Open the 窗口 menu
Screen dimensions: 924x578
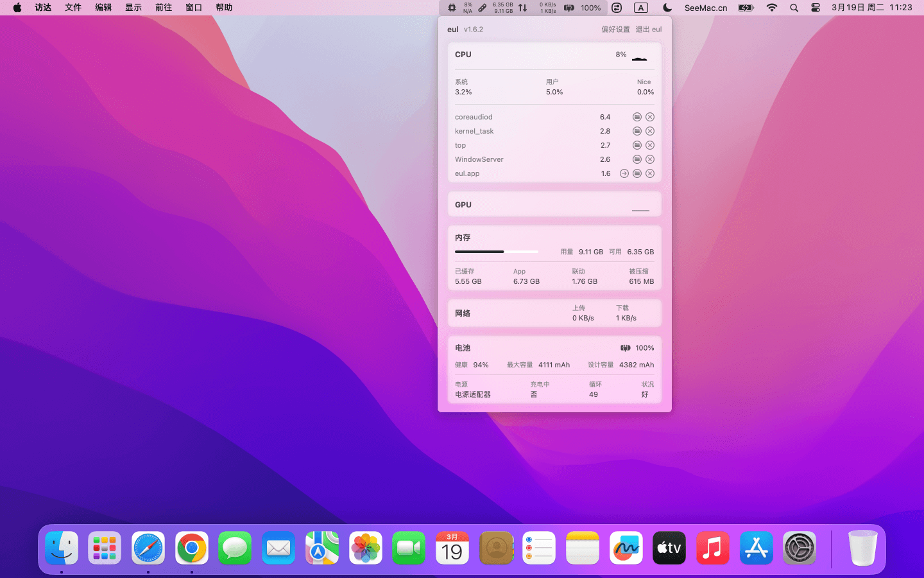pyautogui.click(x=194, y=8)
